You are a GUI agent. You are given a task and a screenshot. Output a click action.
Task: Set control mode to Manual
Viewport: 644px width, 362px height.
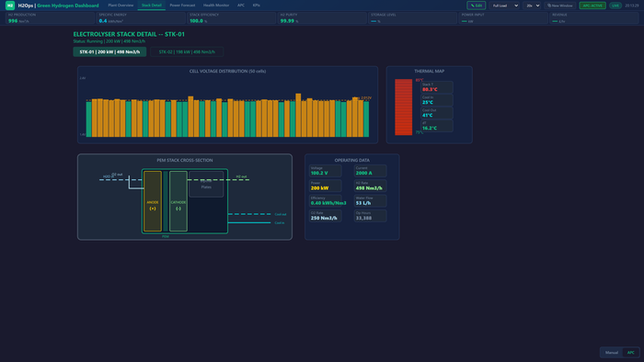click(x=612, y=353)
